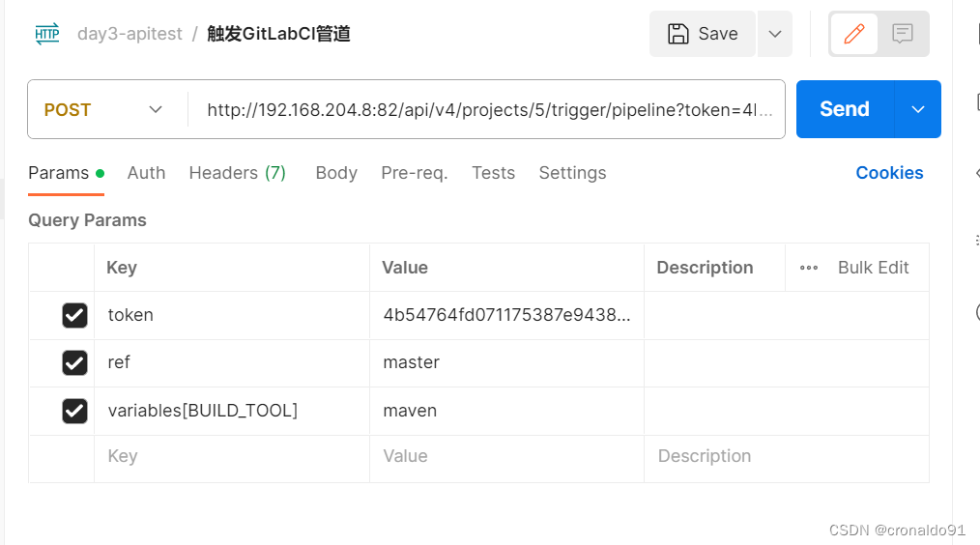Open the POST method dropdown

click(x=103, y=109)
